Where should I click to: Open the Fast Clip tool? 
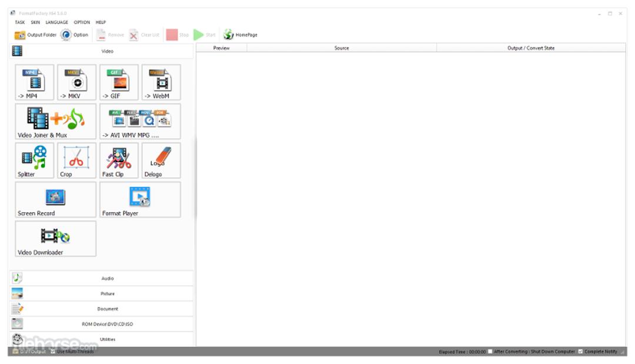(119, 161)
